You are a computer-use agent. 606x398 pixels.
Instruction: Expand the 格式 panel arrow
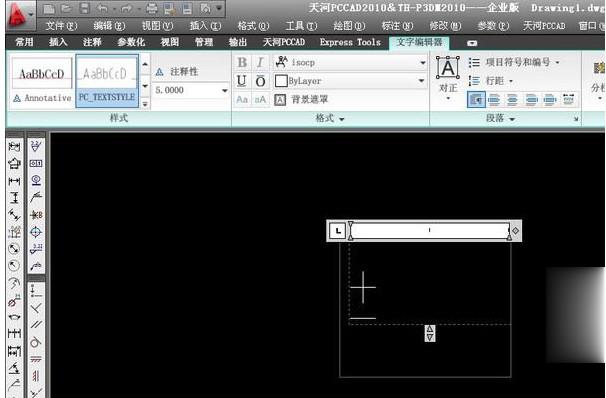coord(342,119)
